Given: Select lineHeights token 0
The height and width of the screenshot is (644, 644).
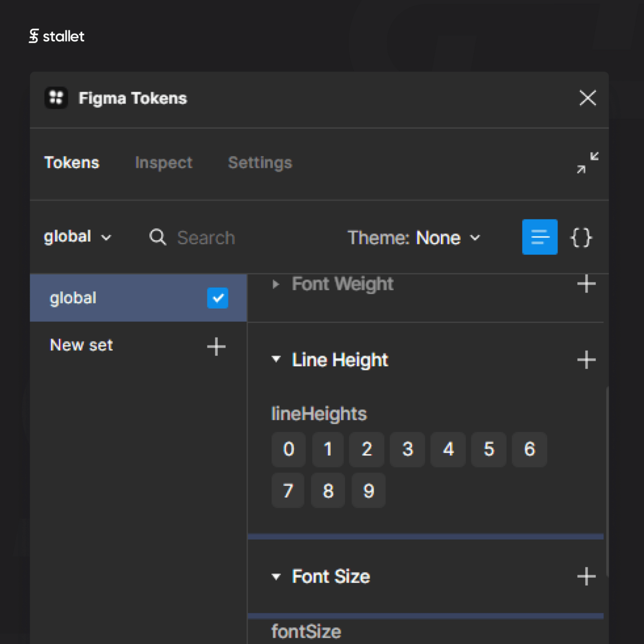Looking at the screenshot, I should 288,449.
